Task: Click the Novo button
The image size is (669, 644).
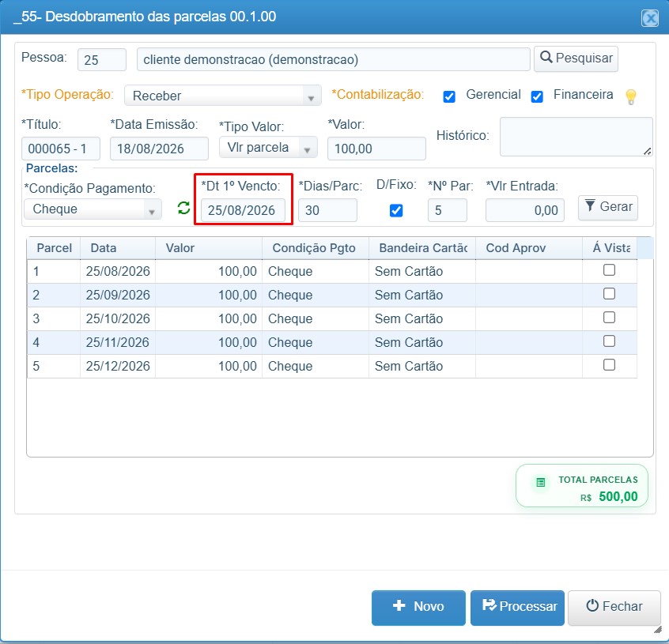Action: click(418, 608)
